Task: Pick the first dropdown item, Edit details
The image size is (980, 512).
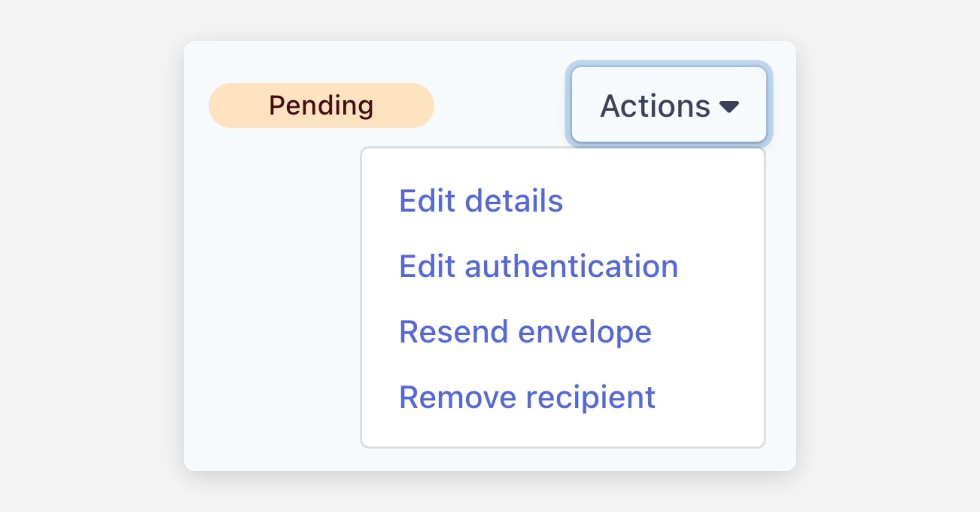Action: pyautogui.click(x=481, y=201)
